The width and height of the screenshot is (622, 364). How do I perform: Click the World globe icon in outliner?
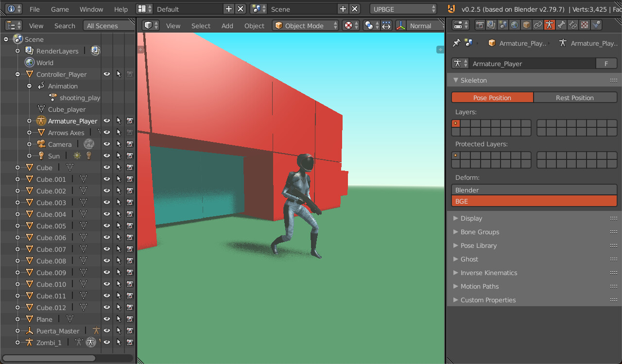pyautogui.click(x=30, y=62)
